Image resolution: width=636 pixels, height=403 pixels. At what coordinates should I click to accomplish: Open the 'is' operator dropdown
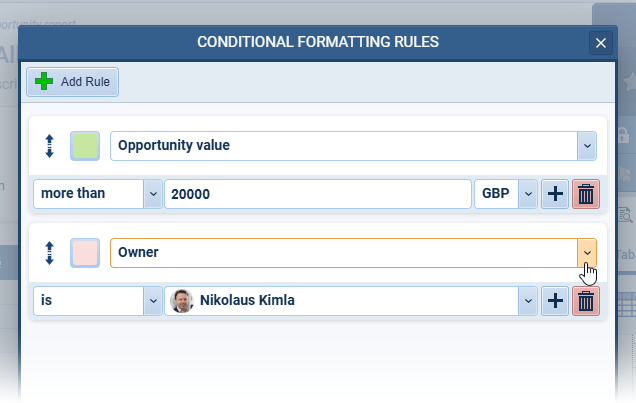153,300
